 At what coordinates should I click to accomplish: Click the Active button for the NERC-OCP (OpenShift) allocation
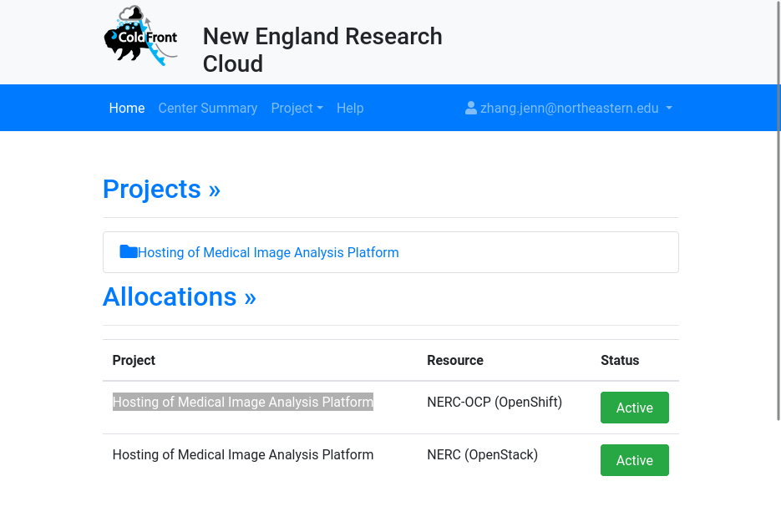click(635, 408)
